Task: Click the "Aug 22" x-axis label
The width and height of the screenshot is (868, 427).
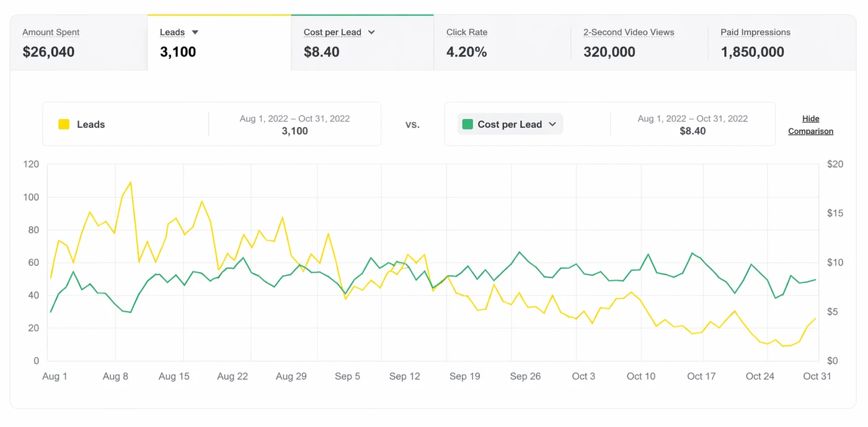Action: 232,376
